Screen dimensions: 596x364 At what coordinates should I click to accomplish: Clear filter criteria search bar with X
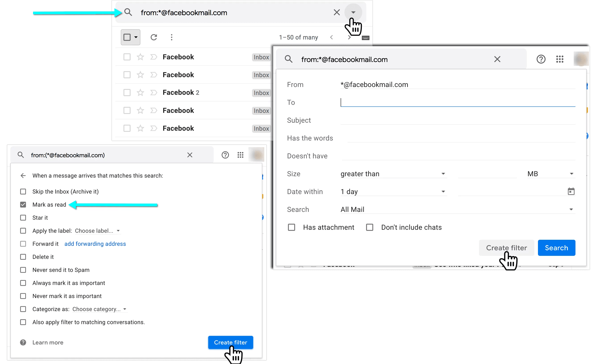click(497, 59)
